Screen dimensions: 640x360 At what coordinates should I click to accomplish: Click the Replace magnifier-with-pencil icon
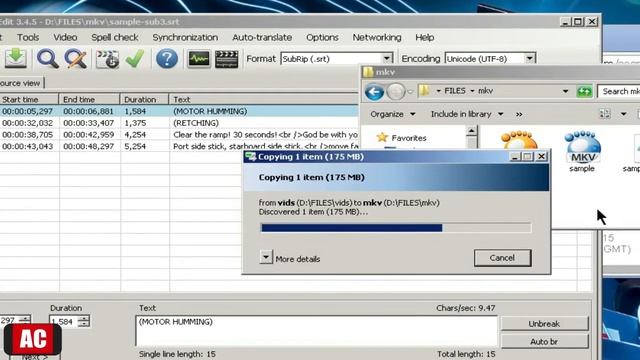(x=76, y=59)
